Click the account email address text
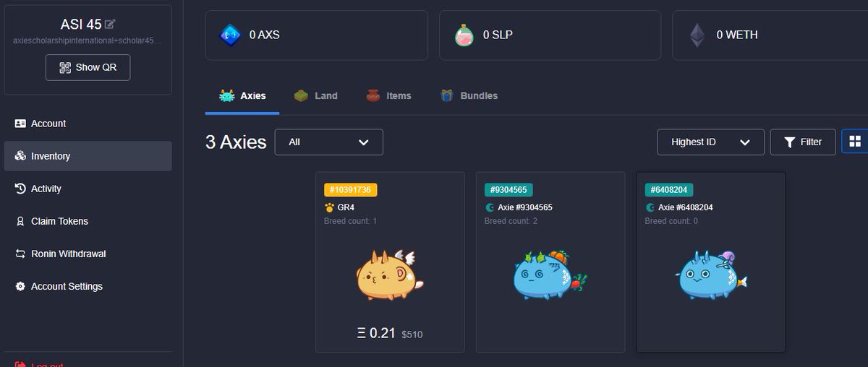 click(x=88, y=40)
